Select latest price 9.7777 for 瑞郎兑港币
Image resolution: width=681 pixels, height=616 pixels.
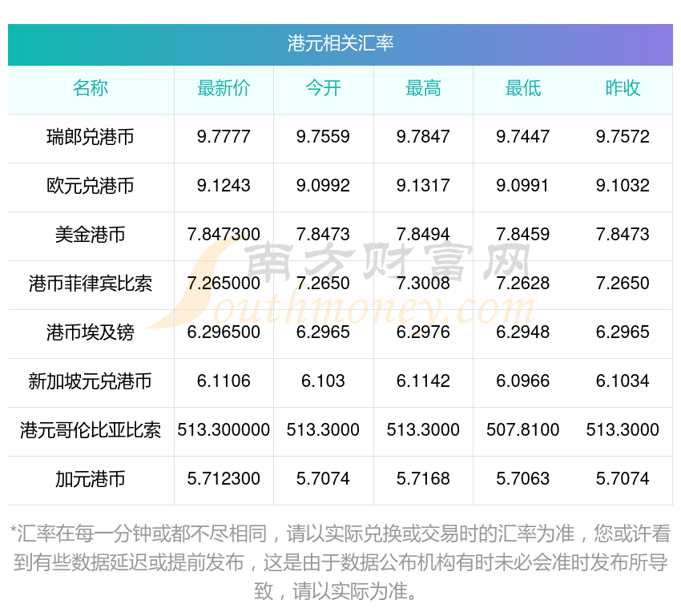pyautogui.click(x=224, y=137)
